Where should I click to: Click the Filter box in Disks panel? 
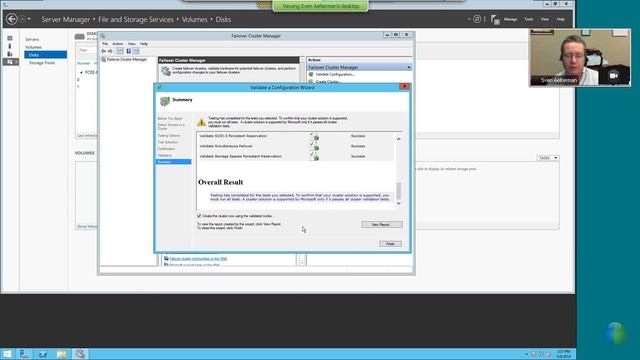coord(87,50)
